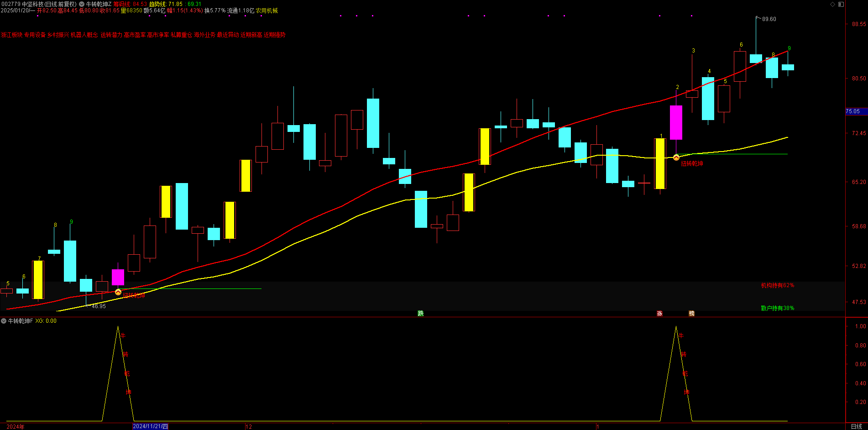Image resolution: width=868 pixels, height=430 pixels.
Task: Open the 浙江板块 sector tag
Action: pos(11,35)
